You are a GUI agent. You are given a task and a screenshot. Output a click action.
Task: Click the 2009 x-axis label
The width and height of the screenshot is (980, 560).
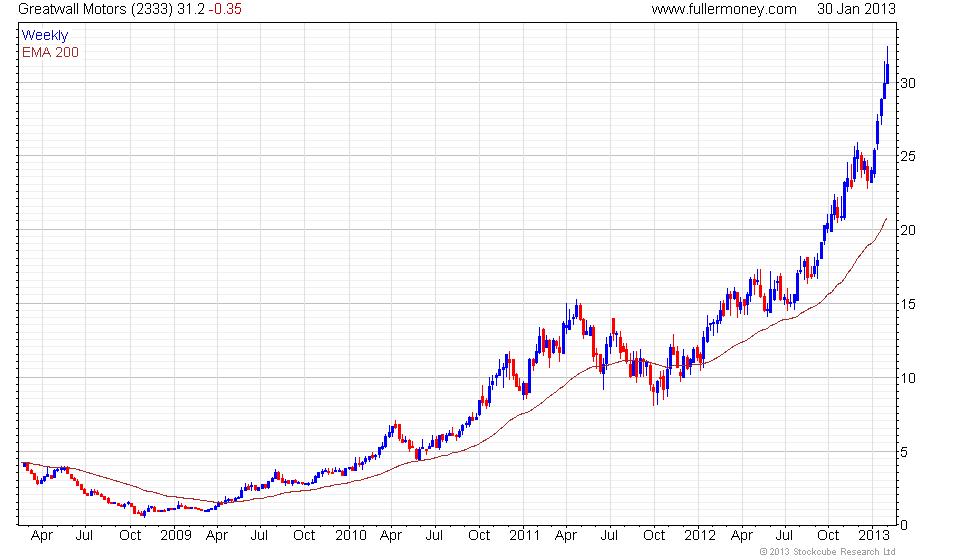click(176, 535)
